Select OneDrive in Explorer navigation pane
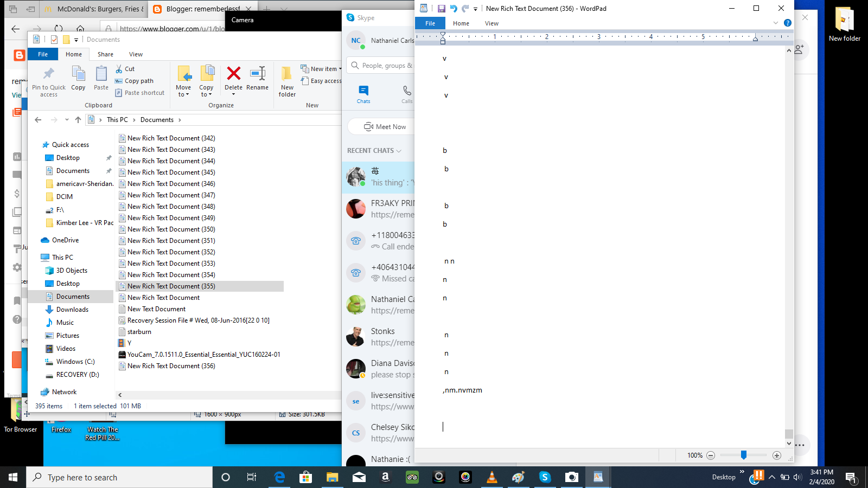 pyautogui.click(x=65, y=240)
